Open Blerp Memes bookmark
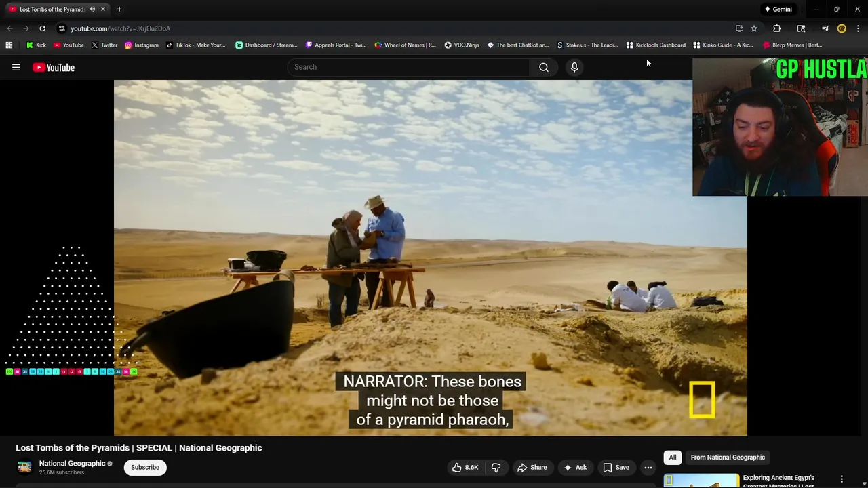Viewport: 868px width, 488px height. pyautogui.click(x=793, y=45)
